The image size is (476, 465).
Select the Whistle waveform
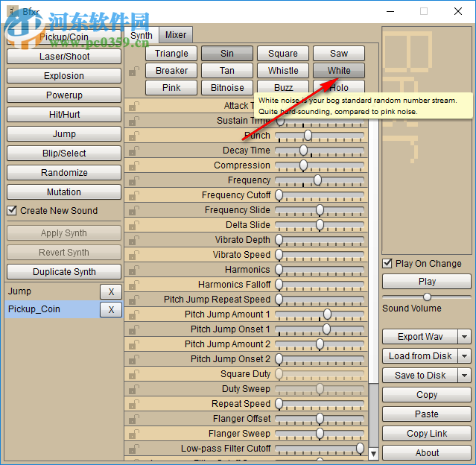(283, 71)
